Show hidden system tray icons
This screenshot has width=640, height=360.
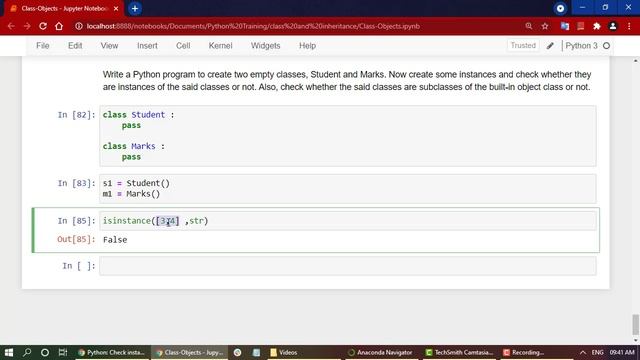[583, 352]
